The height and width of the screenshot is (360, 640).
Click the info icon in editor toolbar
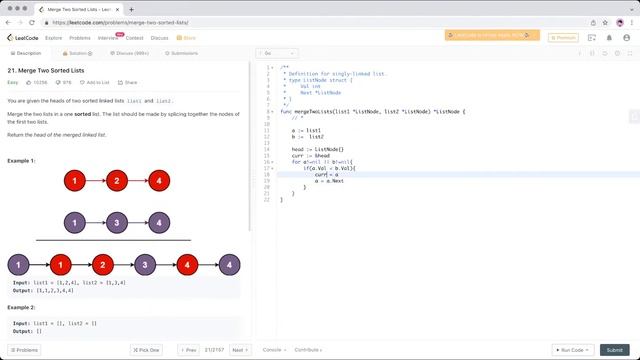click(580, 53)
